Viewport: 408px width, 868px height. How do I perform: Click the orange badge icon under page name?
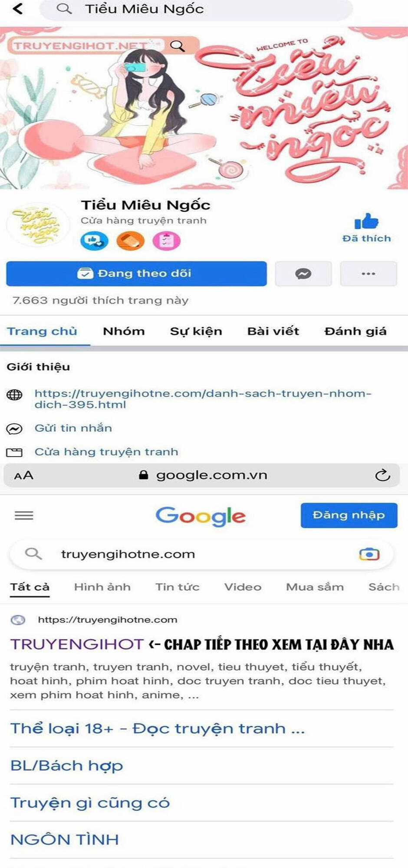coord(130,240)
